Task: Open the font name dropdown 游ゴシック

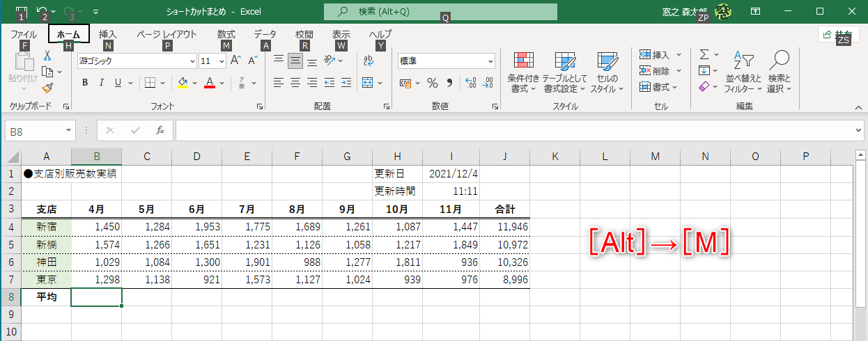Action: click(x=192, y=61)
